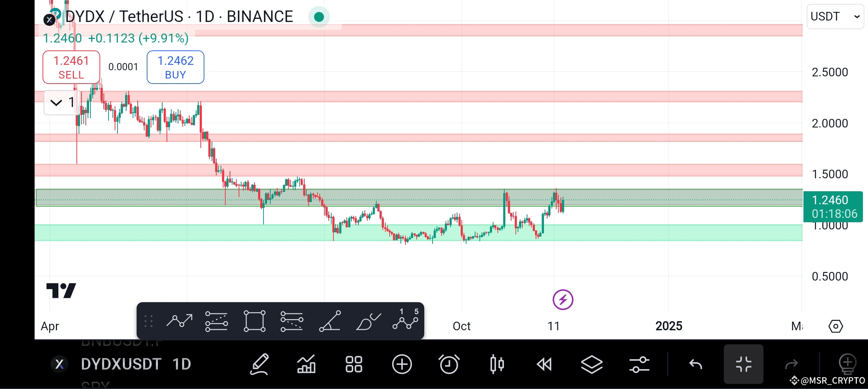This screenshot has width=868, height=389.
Task: Click the 2.0000 price scale label
Action: (830, 124)
